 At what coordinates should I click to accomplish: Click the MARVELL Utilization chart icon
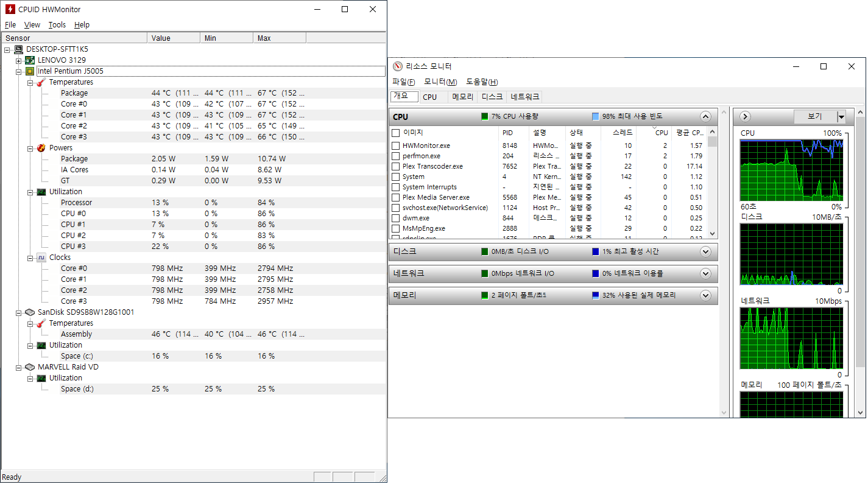click(41, 377)
